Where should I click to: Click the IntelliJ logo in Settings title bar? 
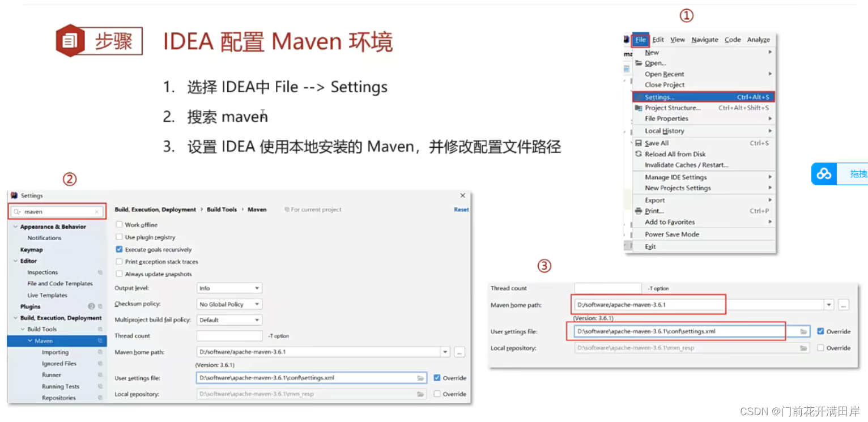[x=14, y=195]
